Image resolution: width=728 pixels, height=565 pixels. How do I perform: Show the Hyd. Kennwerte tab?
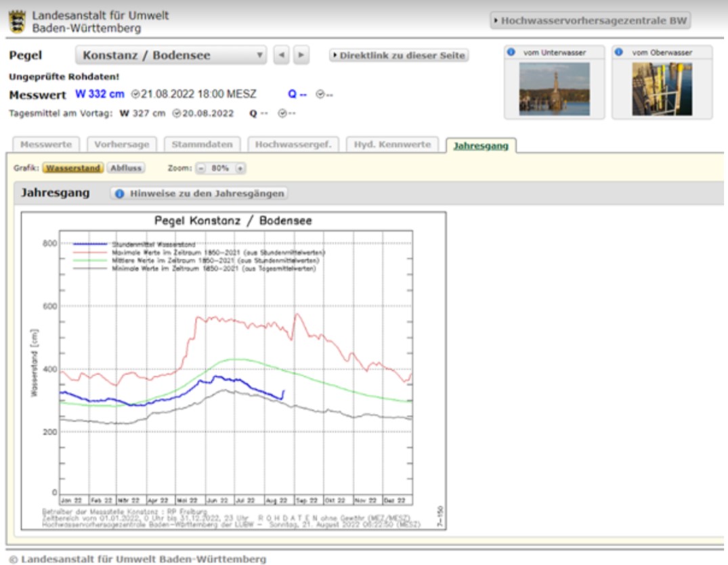point(392,145)
